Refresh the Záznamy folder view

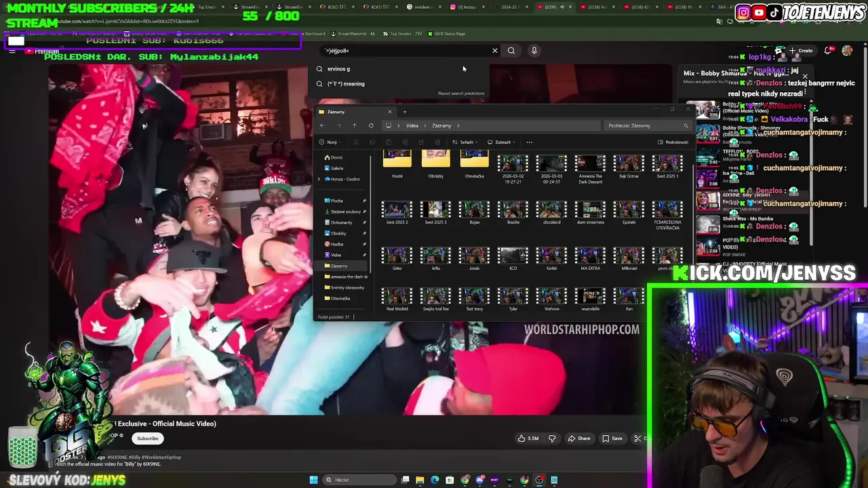(371, 125)
